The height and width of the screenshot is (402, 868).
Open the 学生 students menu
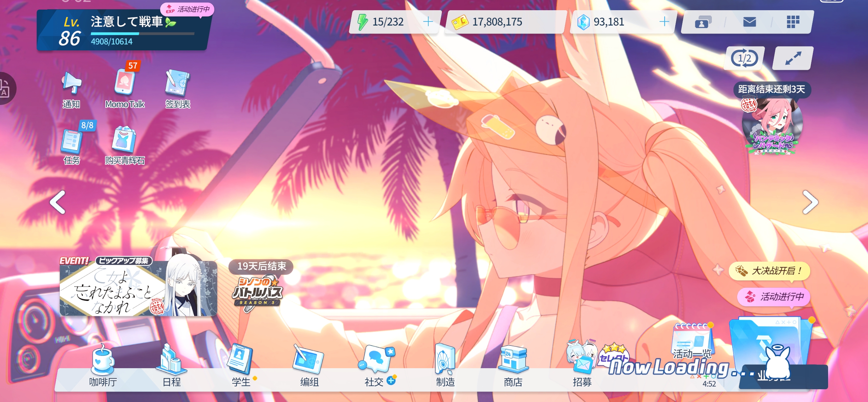click(x=241, y=366)
